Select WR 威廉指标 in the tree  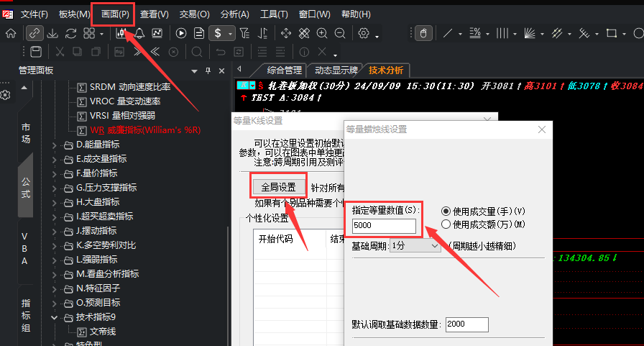pos(145,130)
